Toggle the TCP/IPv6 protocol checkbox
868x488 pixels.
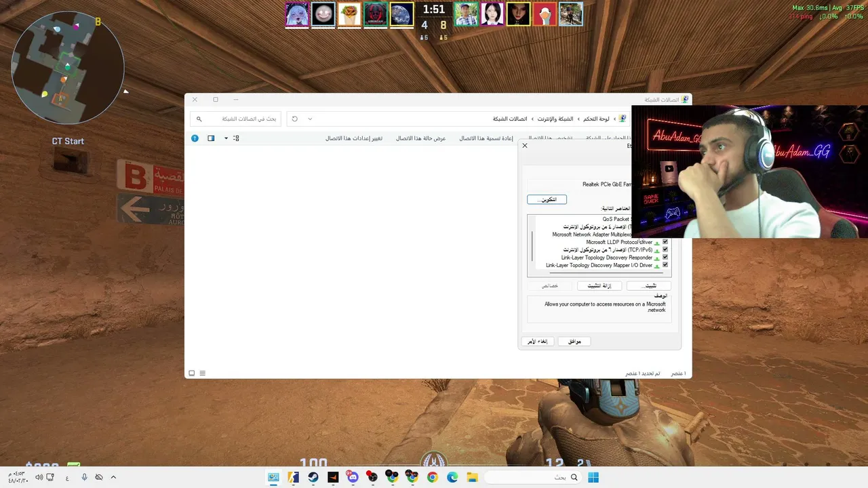(665, 249)
